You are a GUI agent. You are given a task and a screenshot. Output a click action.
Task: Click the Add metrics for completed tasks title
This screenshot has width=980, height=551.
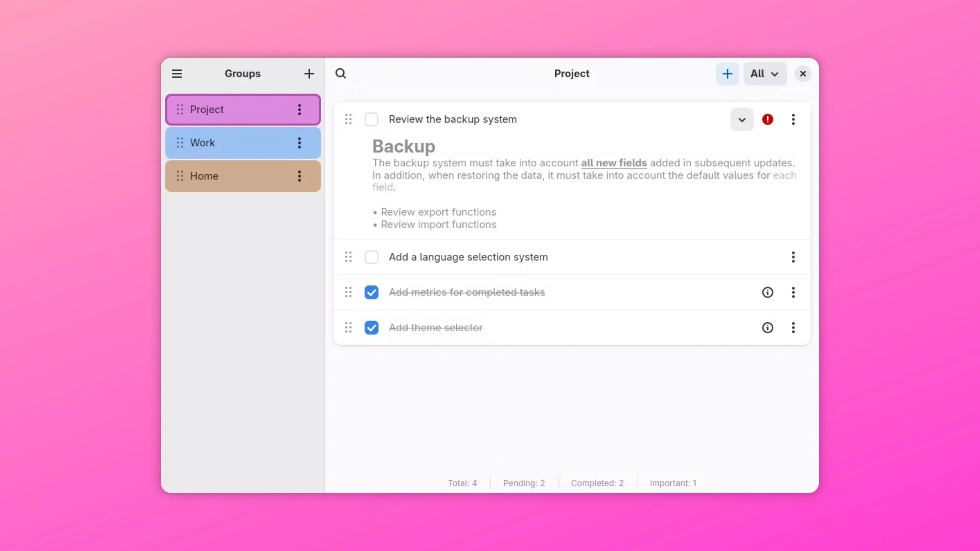[467, 293]
